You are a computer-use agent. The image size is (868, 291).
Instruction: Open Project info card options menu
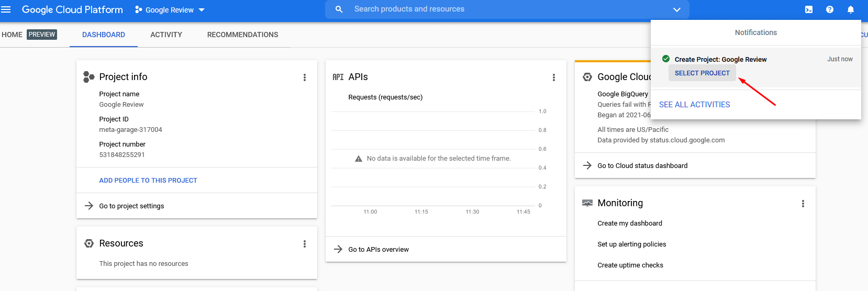point(305,77)
